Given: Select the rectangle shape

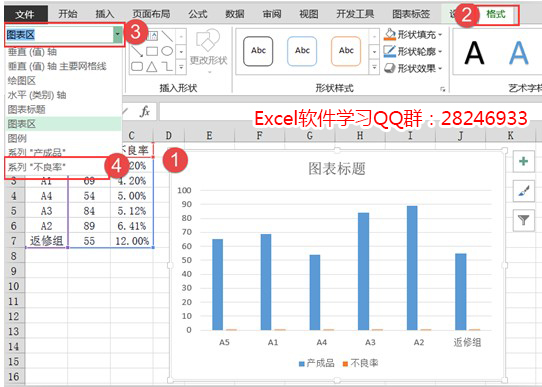Looking at the screenshot, I should click(x=152, y=51).
